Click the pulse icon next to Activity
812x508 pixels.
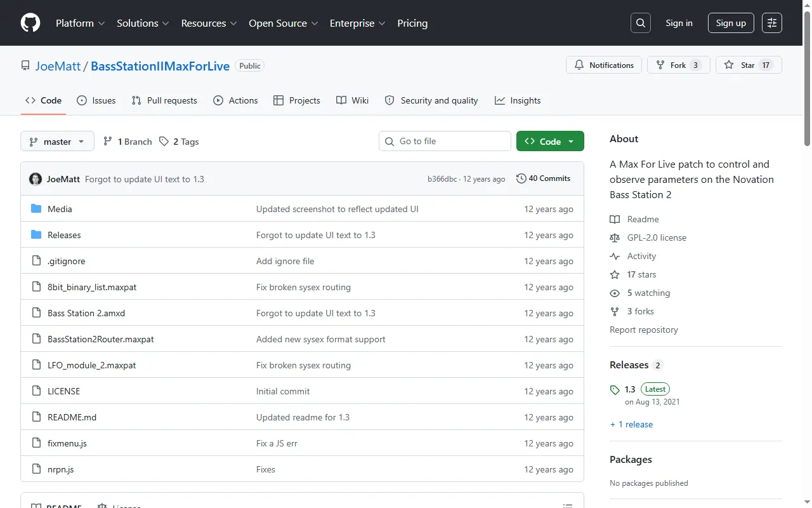pos(615,256)
